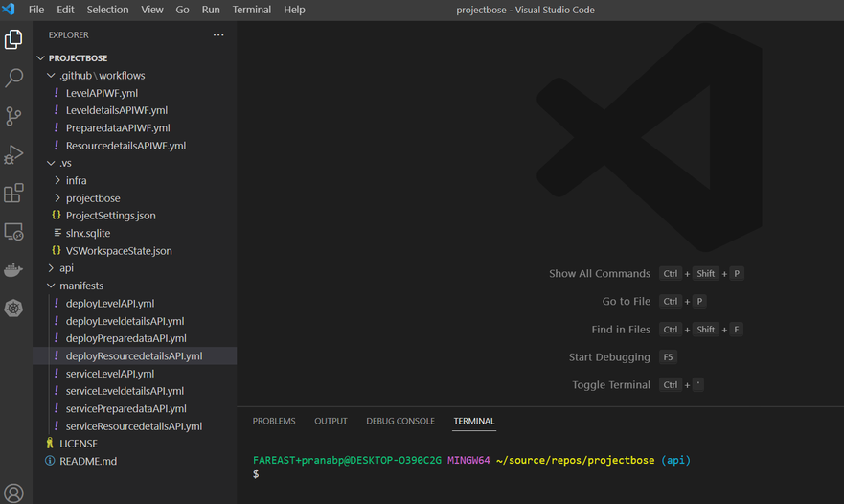Open the Selection menu
This screenshot has height=504, width=844.
[107, 10]
